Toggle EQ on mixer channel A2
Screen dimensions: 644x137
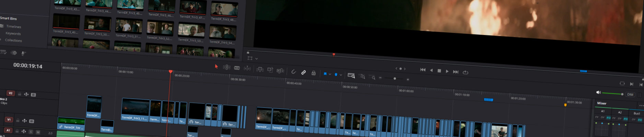625,119
